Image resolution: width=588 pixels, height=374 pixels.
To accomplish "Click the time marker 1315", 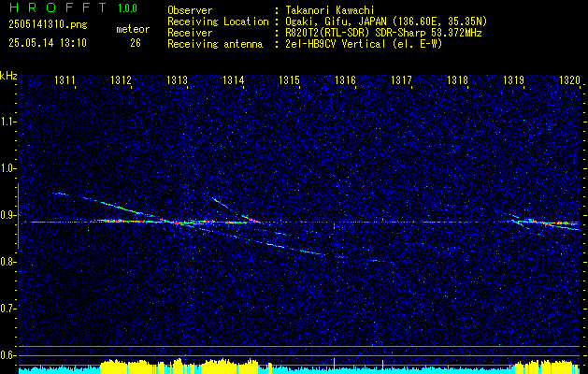I will (289, 80).
